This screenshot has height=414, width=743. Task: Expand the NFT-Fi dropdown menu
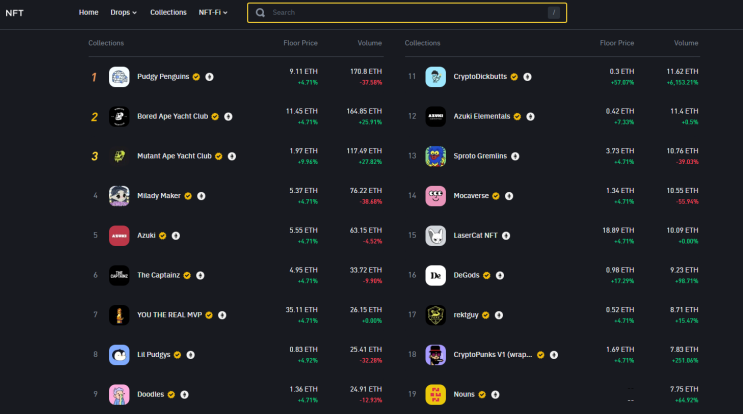tap(213, 12)
